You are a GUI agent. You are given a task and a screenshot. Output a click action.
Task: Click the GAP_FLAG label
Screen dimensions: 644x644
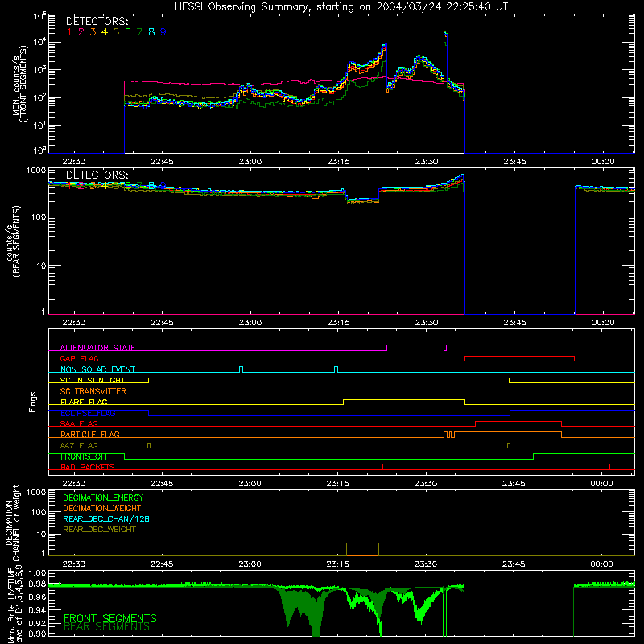pyautogui.click(x=79, y=358)
